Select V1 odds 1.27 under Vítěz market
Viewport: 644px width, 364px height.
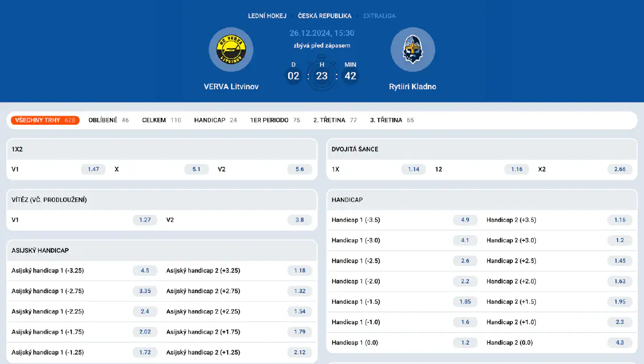(x=145, y=220)
